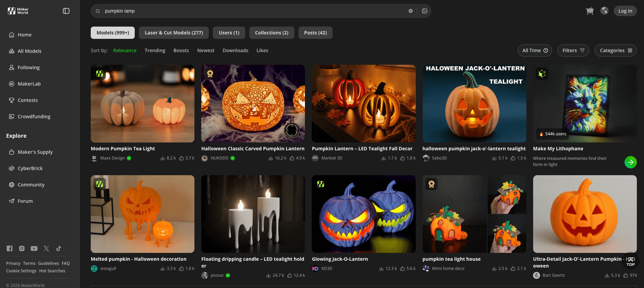Viewport: 644px width, 288px height.
Task: Sort results by Boosts
Action: pos(181,50)
